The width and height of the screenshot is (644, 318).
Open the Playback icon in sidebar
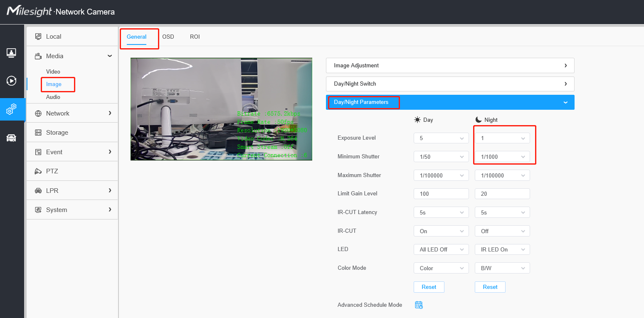(x=12, y=81)
